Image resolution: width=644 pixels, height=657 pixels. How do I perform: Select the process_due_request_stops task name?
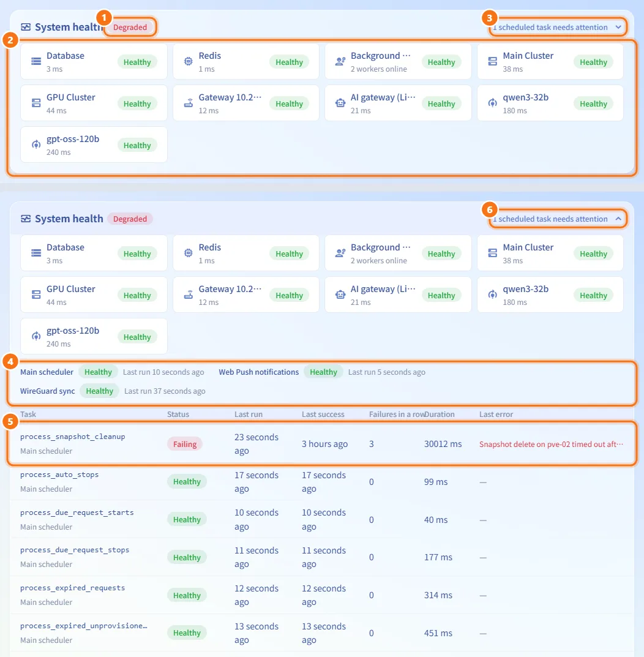pos(75,550)
